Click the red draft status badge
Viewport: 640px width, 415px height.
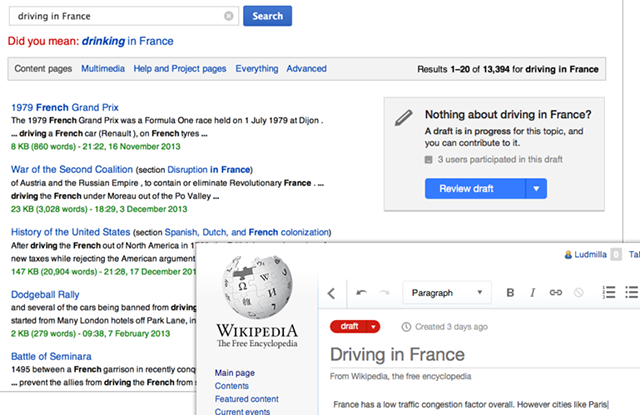tap(349, 326)
